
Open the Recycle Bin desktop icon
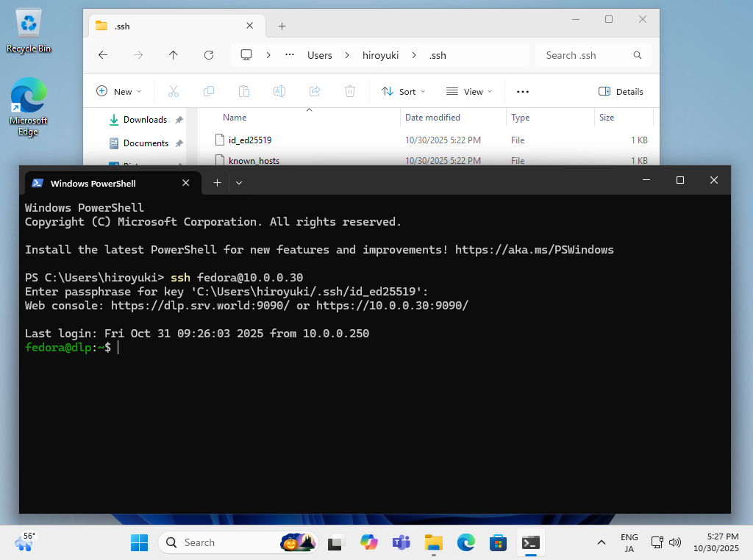[x=29, y=31]
